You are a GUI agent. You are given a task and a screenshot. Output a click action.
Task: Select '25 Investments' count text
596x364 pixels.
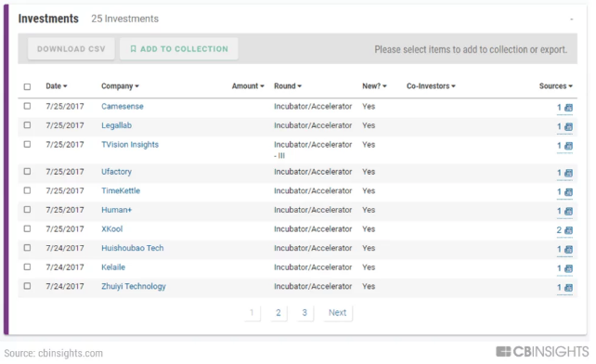(124, 19)
